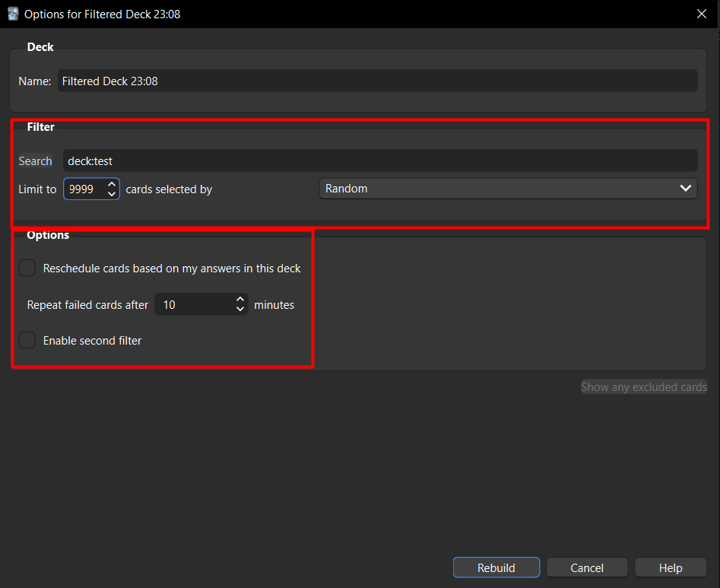Click Show any excluded cards
Image resolution: width=720 pixels, height=588 pixels.
click(x=644, y=386)
